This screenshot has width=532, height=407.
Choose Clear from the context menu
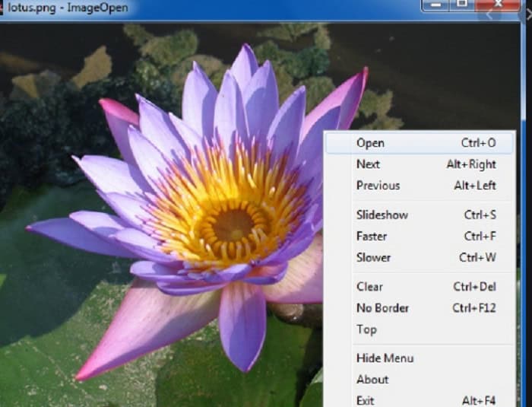pyautogui.click(x=420, y=287)
